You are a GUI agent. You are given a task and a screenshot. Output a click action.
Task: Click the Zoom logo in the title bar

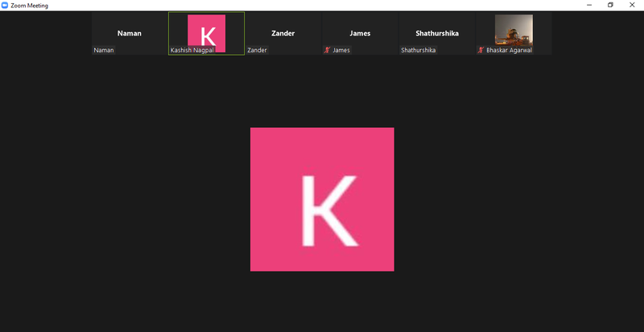pos(5,5)
